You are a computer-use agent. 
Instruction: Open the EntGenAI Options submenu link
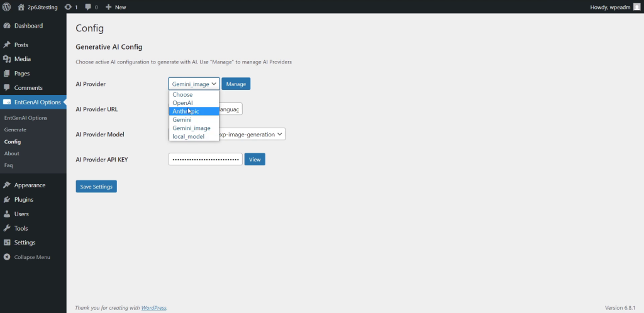[25, 118]
